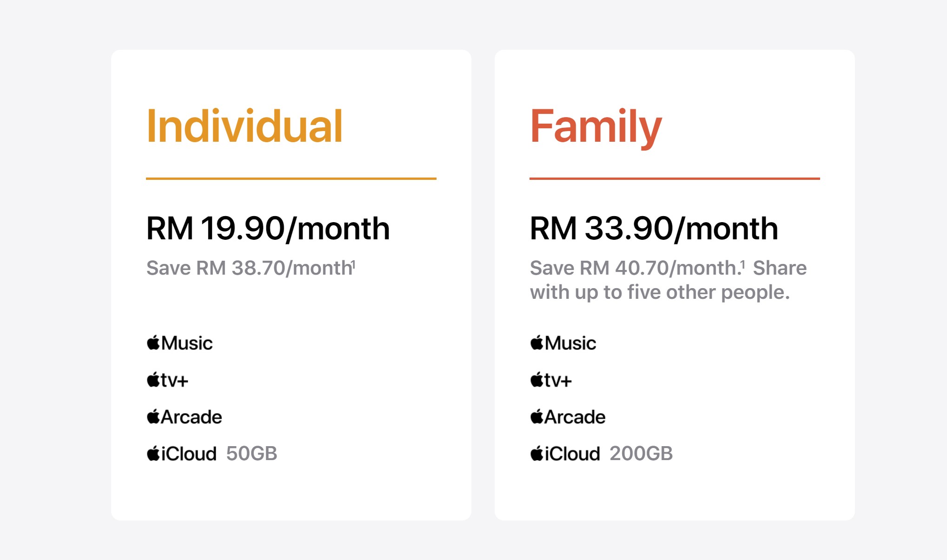
Task: Click the red divider under Family
Action: point(675,178)
